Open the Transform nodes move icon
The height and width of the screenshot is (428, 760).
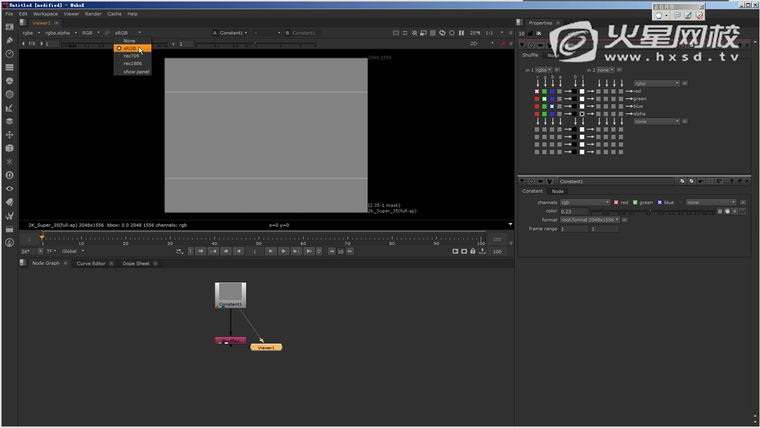tap(9, 134)
